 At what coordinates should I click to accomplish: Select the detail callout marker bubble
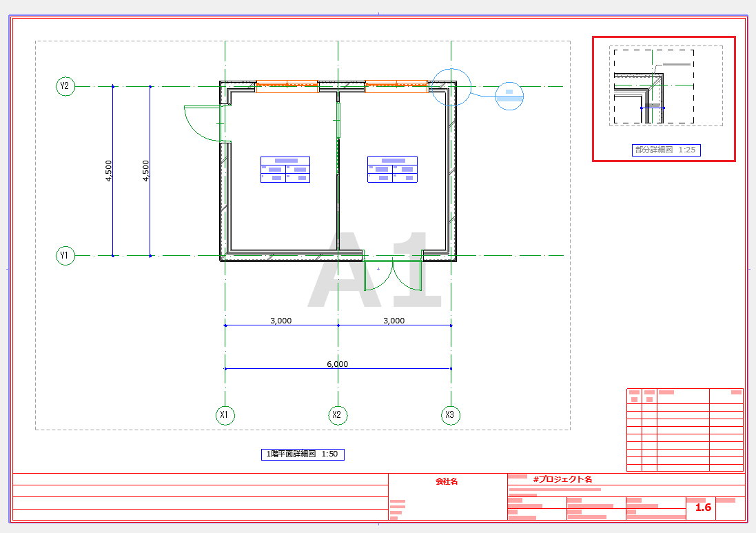coord(509,96)
